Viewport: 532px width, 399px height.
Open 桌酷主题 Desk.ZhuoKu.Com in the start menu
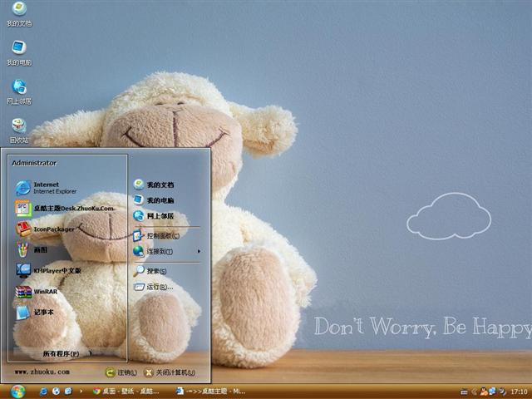coord(65,209)
